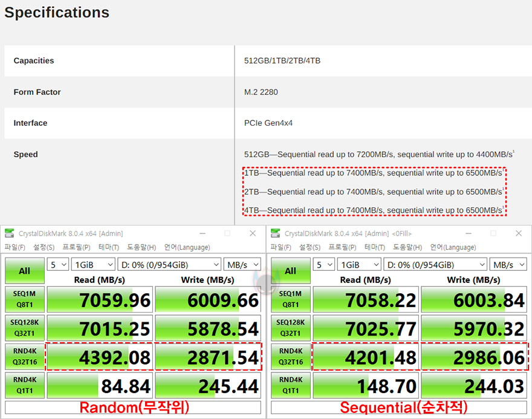The image size is (532, 419).
Task: Run RND4K Q1T1 test in right 0Fill window
Action: click(x=291, y=385)
